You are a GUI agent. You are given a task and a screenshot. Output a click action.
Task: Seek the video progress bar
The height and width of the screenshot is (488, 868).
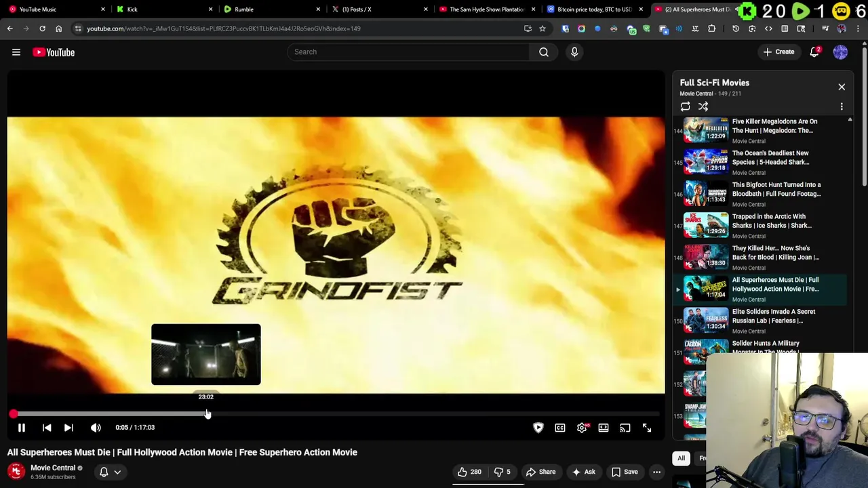point(336,413)
